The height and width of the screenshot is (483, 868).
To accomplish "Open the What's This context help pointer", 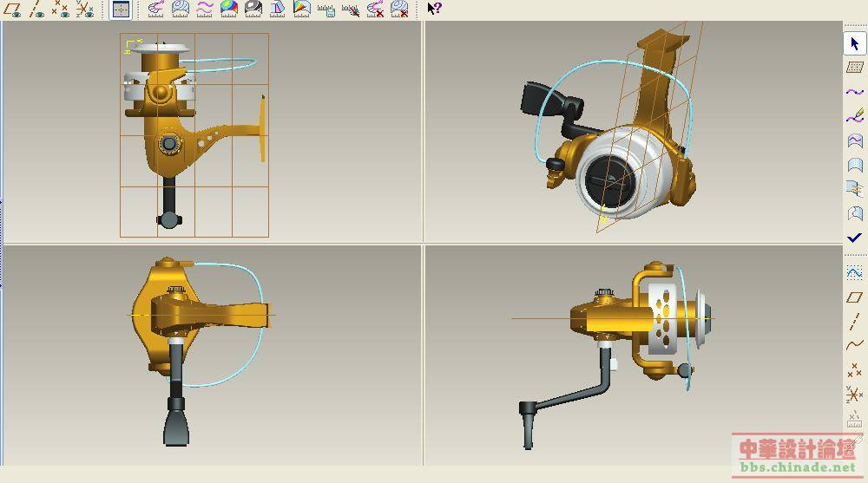I will point(435,10).
